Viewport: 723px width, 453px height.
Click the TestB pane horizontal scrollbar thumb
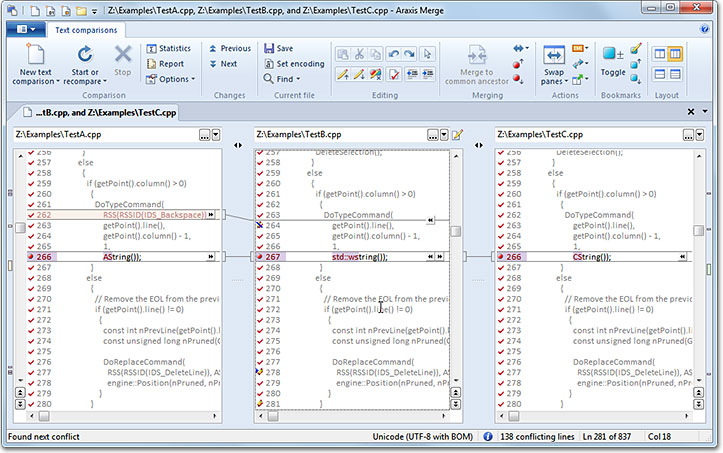[x=273, y=416]
